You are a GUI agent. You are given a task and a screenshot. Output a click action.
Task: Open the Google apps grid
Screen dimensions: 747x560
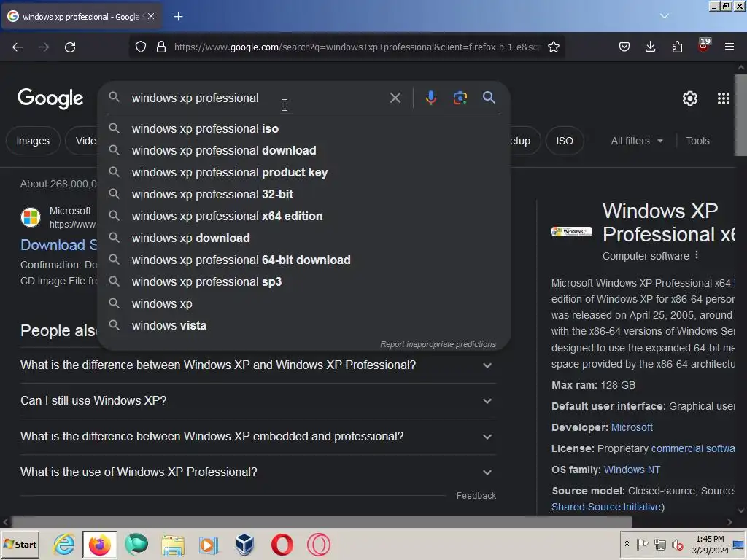point(723,98)
